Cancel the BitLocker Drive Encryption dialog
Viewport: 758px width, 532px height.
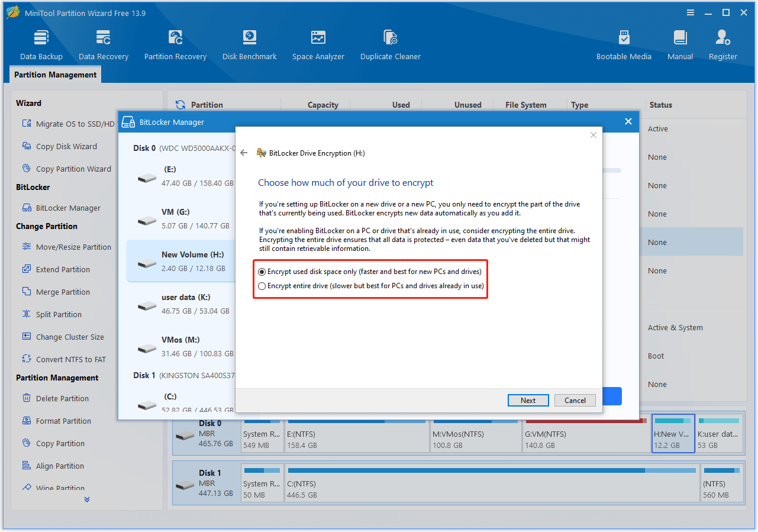point(575,400)
